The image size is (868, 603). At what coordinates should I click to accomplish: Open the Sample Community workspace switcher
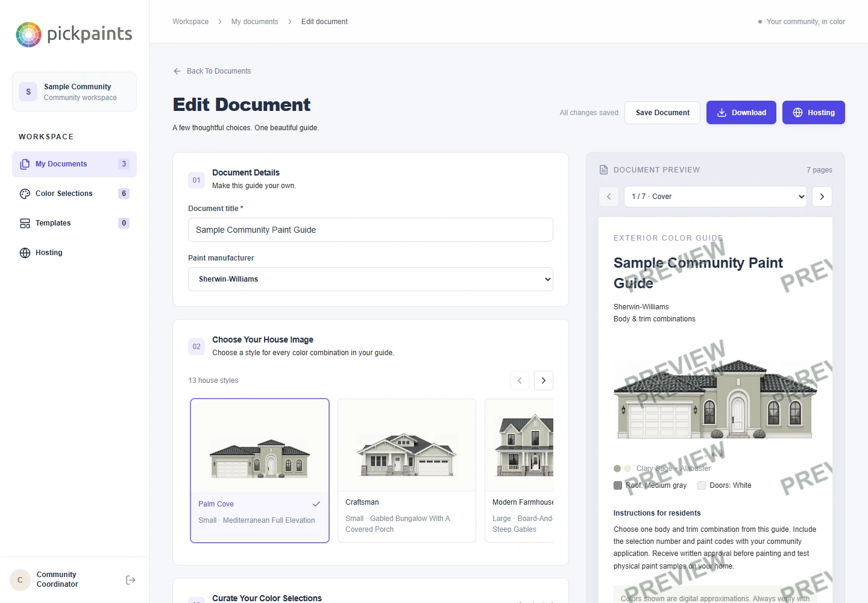point(74,92)
